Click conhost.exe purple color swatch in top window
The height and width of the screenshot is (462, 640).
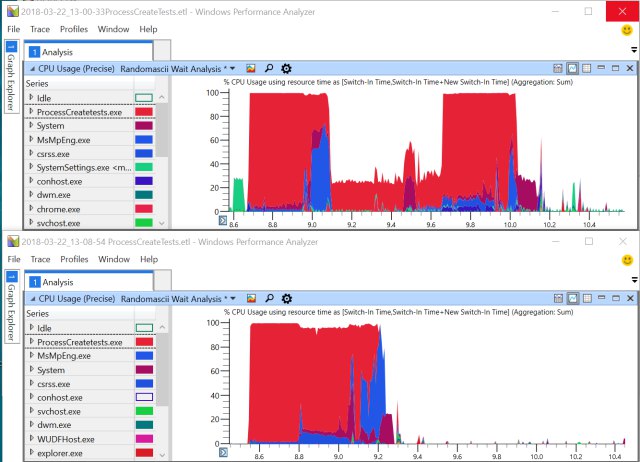[144, 181]
